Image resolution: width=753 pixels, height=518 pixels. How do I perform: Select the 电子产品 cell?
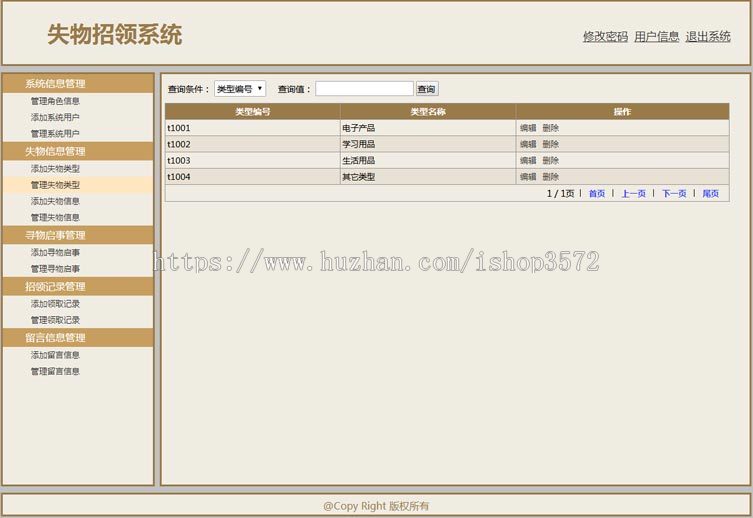point(428,128)
